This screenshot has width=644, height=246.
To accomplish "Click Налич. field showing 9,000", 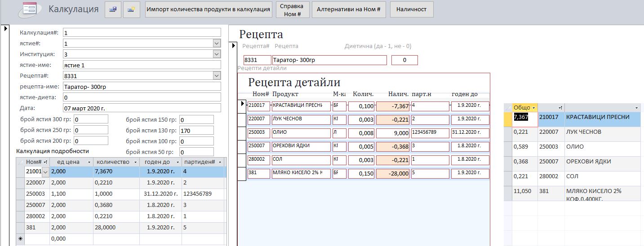I will click(393, 133).
